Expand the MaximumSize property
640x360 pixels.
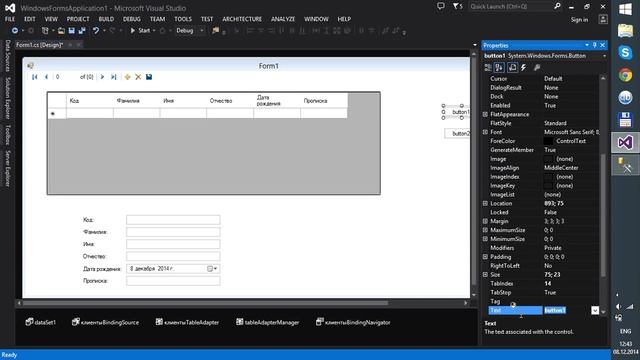[485, 230]
